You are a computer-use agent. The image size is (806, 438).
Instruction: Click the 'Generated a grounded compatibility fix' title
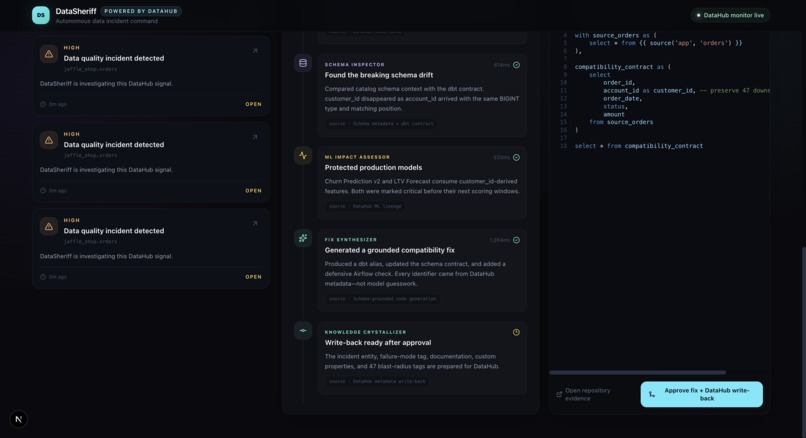coord(390,250)
